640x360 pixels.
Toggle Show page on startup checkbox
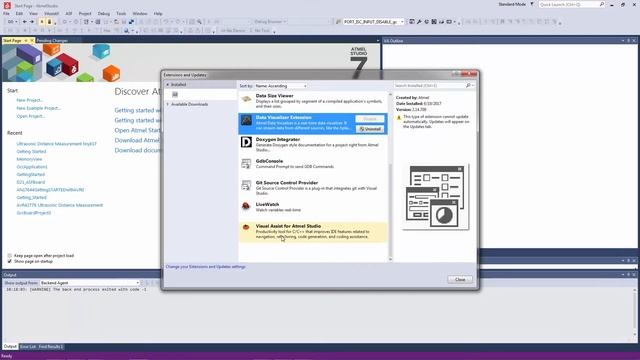coord(9,261)
